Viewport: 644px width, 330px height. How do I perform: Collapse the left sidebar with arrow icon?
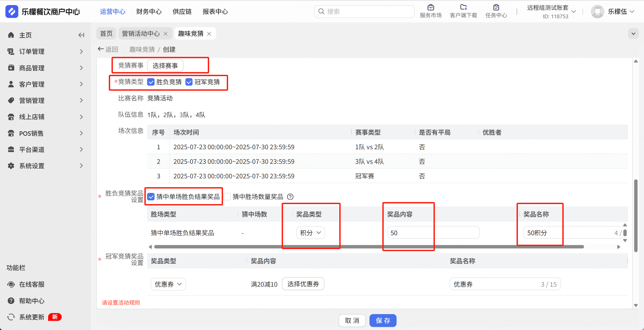81,35
